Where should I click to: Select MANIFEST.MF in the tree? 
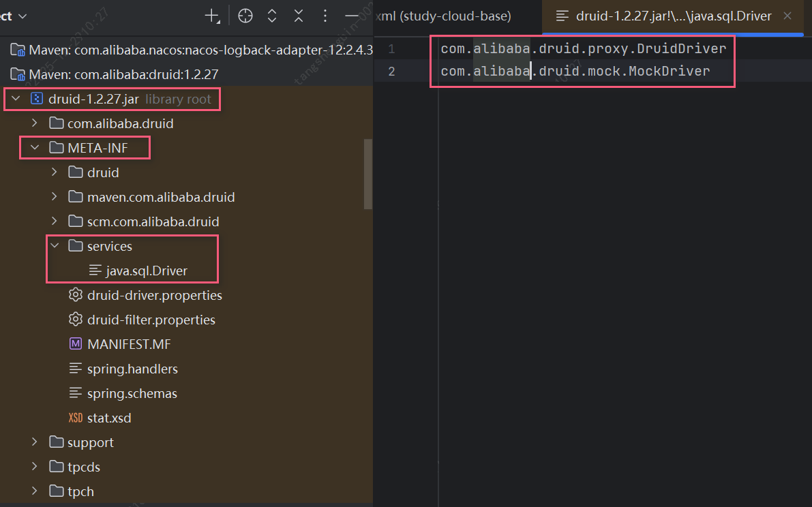point(129,344)
